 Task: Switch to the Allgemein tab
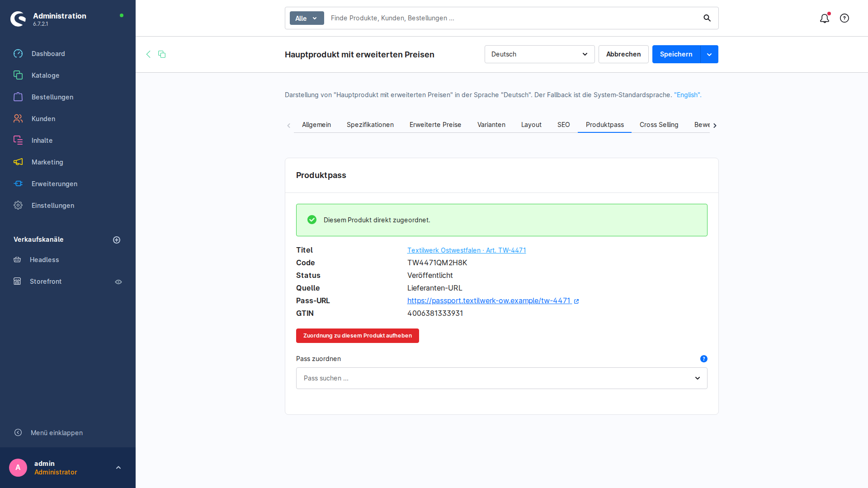click(316, 125)
